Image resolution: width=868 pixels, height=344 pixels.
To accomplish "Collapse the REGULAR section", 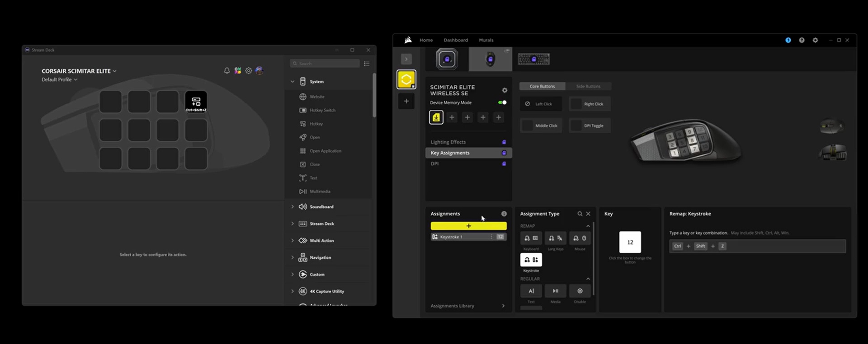I will coord(588,279).
